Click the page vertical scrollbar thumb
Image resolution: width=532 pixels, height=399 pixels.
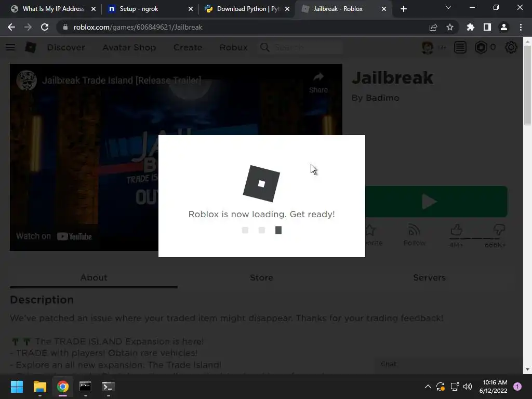click(527, 85)
